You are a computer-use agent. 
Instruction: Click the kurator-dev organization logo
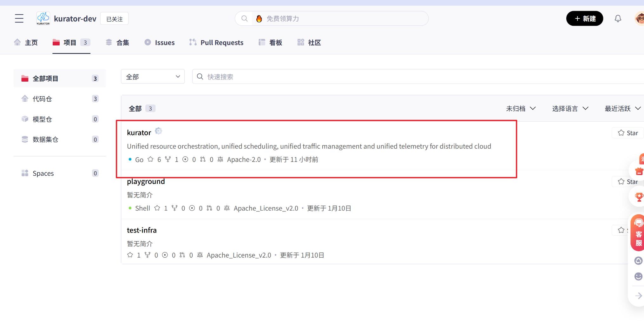click(x=43, y=18)
